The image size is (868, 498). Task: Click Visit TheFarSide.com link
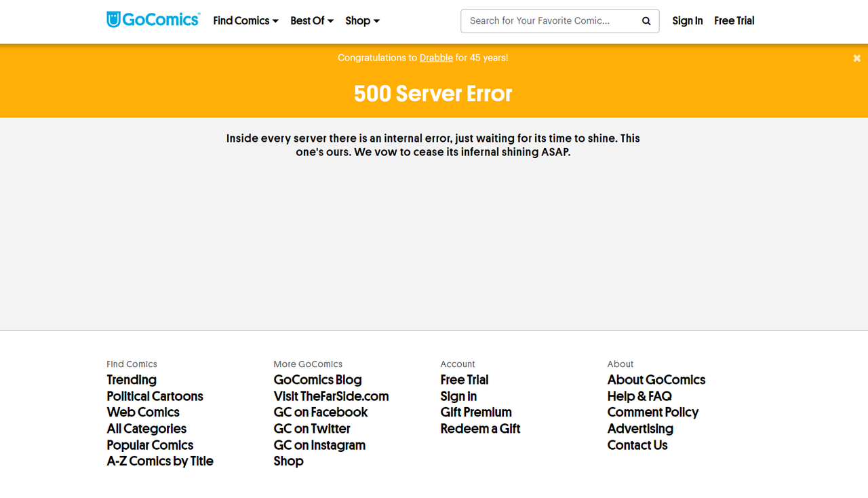(331, 396)
